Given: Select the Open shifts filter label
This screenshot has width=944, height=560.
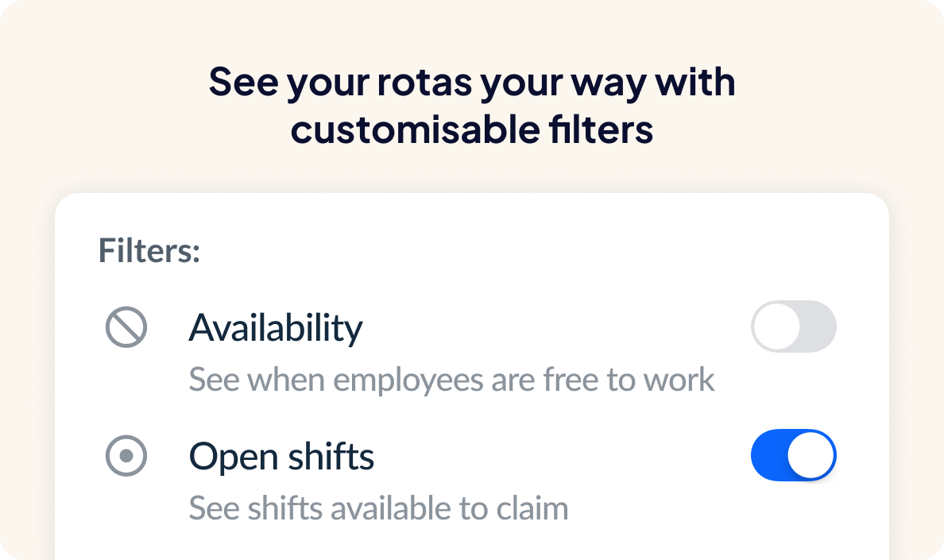Looking at the screenshot, I should point(281,457).
